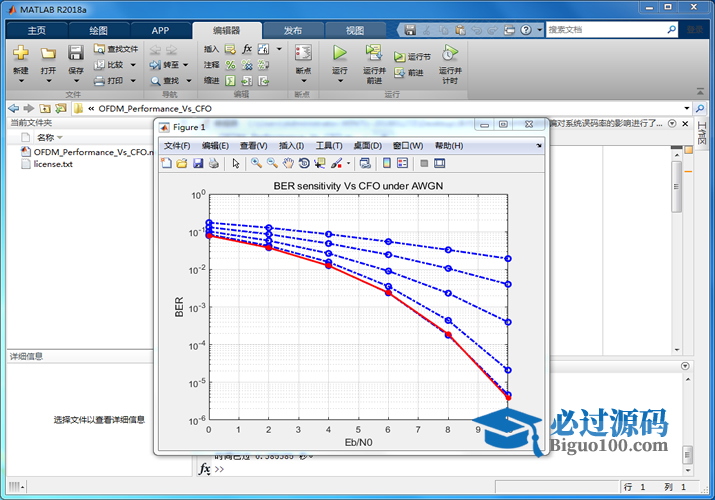Open the Compare dropdown arrow

(x=131, y=65)
